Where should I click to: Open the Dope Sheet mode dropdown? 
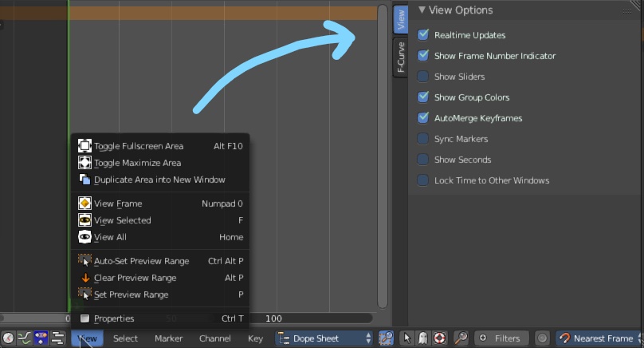pyautogui.click(x=324, y=338)
